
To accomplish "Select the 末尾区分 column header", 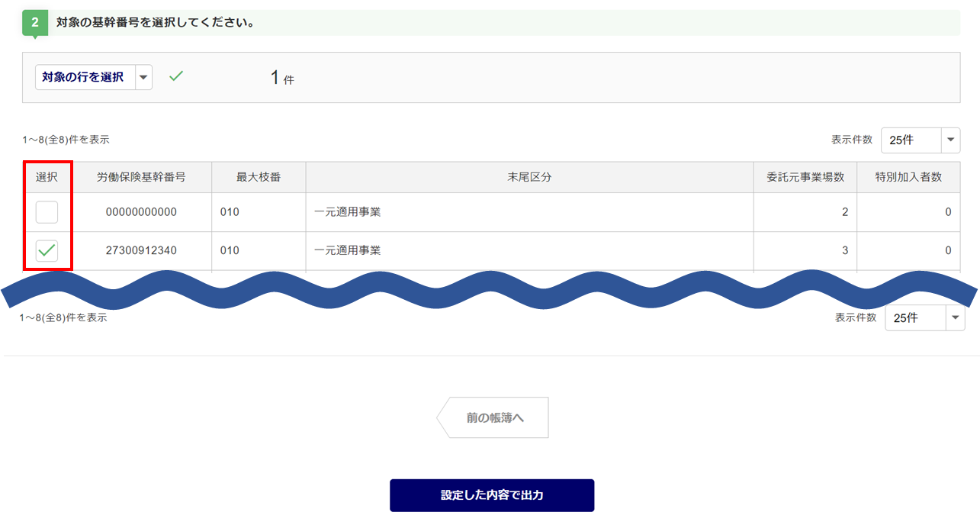I will tap(529, 177).
